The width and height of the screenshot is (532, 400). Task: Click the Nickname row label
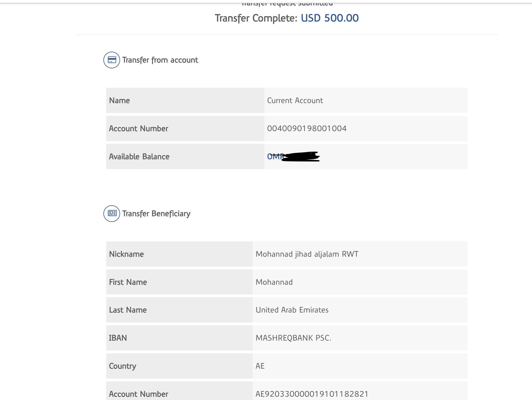click(x=126, y=254)
